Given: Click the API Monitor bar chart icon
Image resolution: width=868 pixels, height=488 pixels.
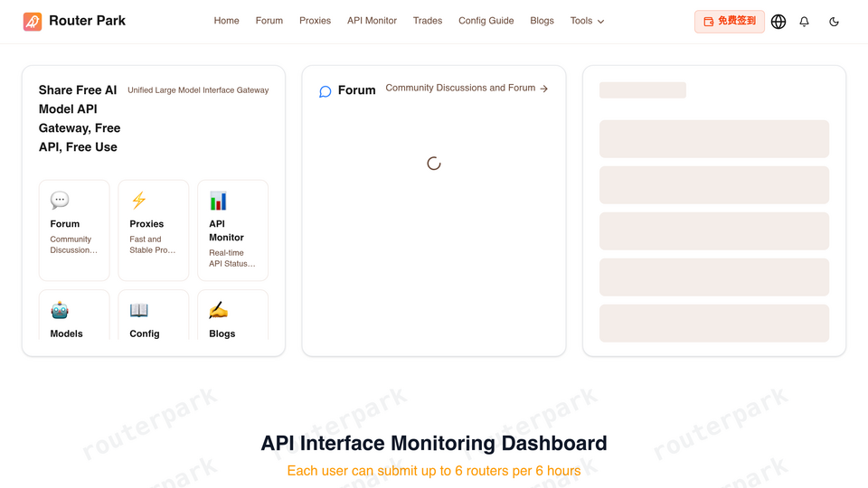Looking at the screenshot, I should pyautogui.click(x=218, y=201).
